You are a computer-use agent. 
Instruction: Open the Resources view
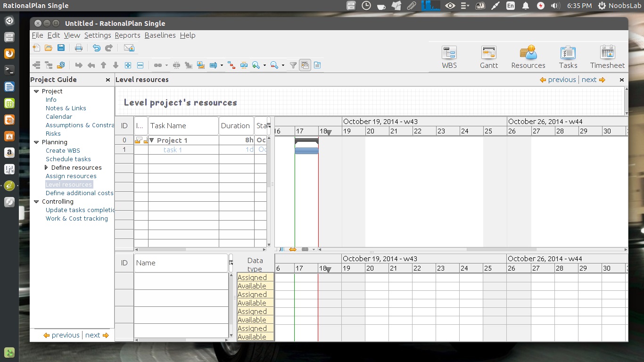(528, 57)
